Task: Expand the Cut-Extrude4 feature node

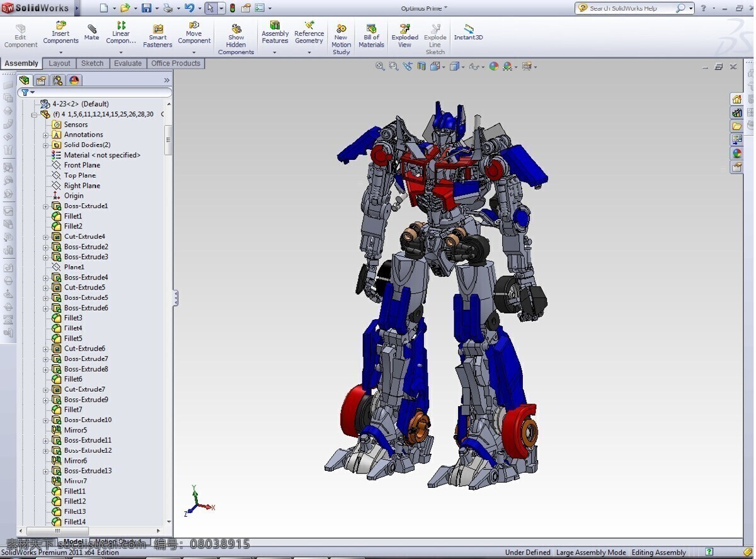Action: pyautogui.click(x=45, y=237)
